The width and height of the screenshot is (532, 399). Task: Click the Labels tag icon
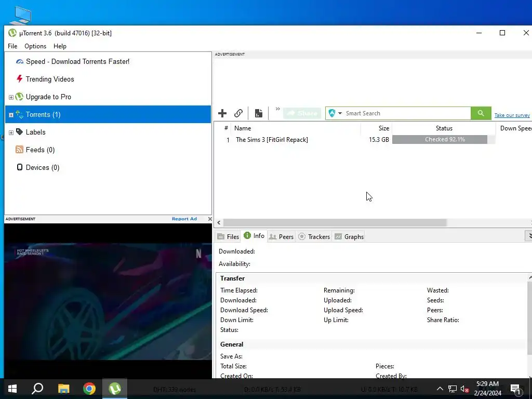[x=20, y=131]
